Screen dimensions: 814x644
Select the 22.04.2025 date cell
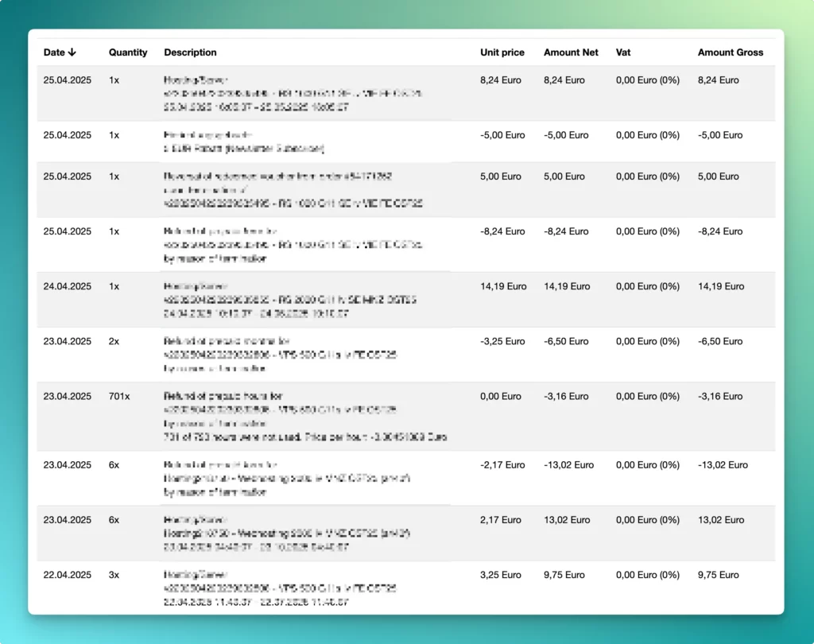(x=67, y=575)
